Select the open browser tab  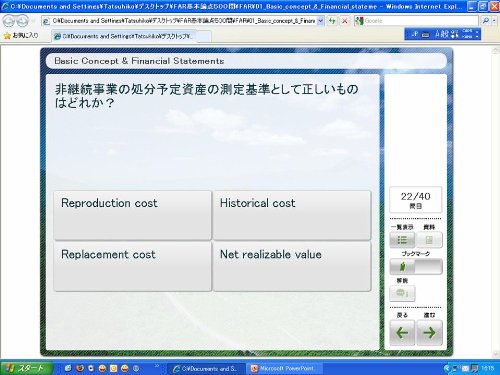click(124, 36)
